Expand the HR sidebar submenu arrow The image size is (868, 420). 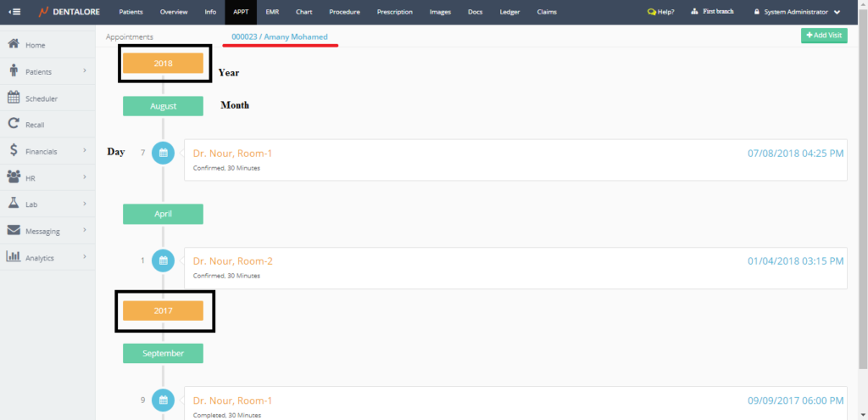tap(85, 177)
